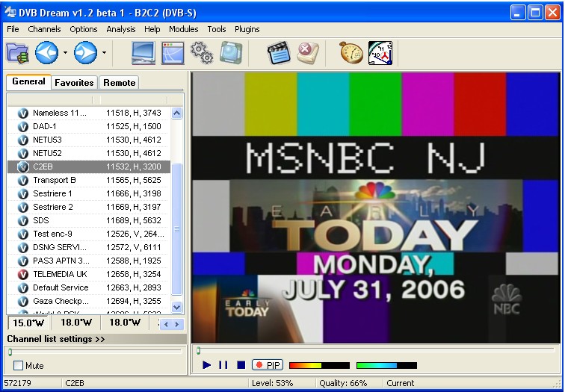Pause playback with the pause button
The height and width of the screenshot is (392, 565).
223,365
